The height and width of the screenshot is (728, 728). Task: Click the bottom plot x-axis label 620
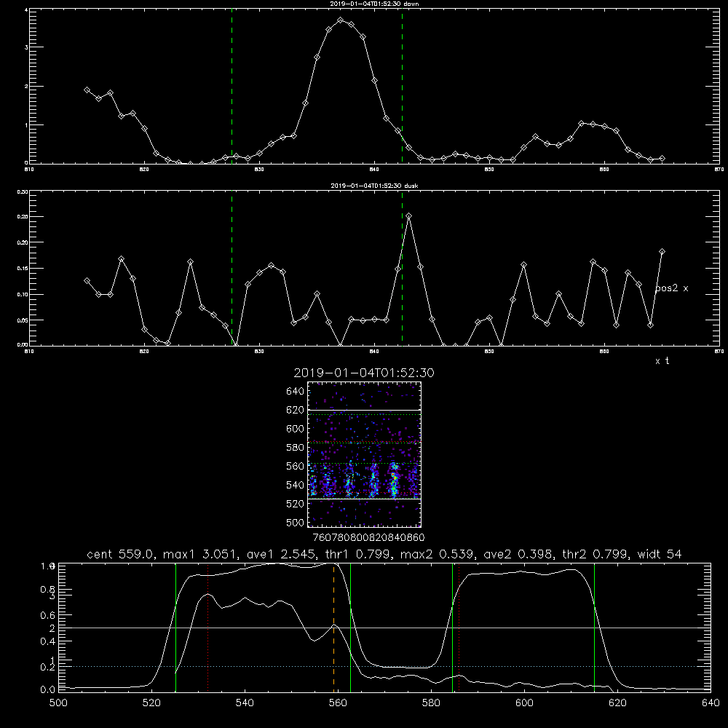click(x=617, y=703)
